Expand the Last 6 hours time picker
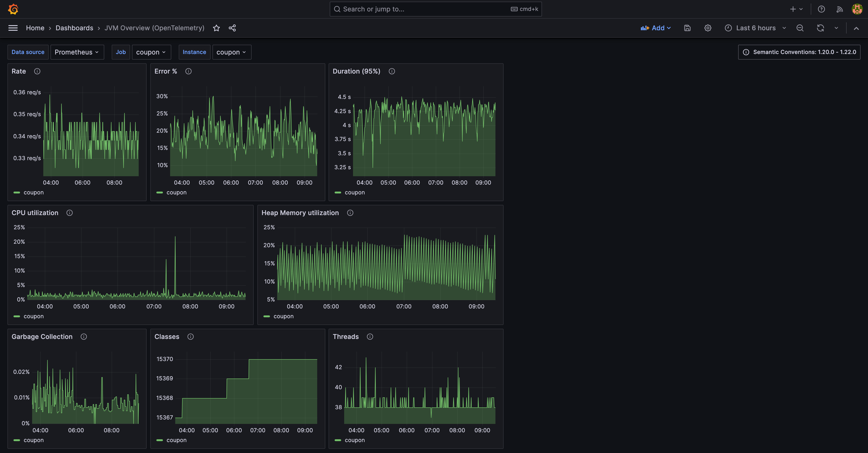 pyautogui.click(x=755, y=28)
